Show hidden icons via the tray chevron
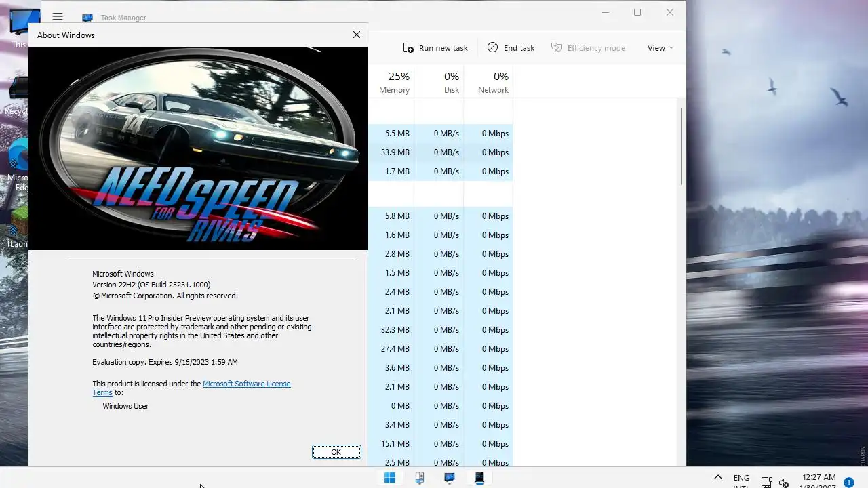Image resolution: width=868 pixels, height=488 pixels. click(x=718, y=478)
